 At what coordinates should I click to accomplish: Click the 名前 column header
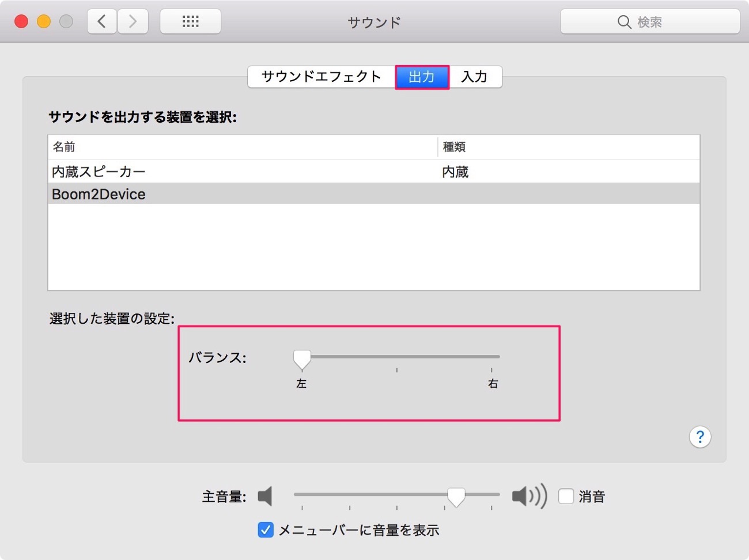click(243, 147)
